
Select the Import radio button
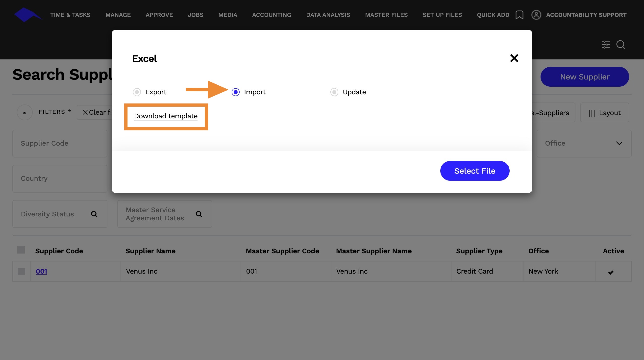(x=236, y=92)
